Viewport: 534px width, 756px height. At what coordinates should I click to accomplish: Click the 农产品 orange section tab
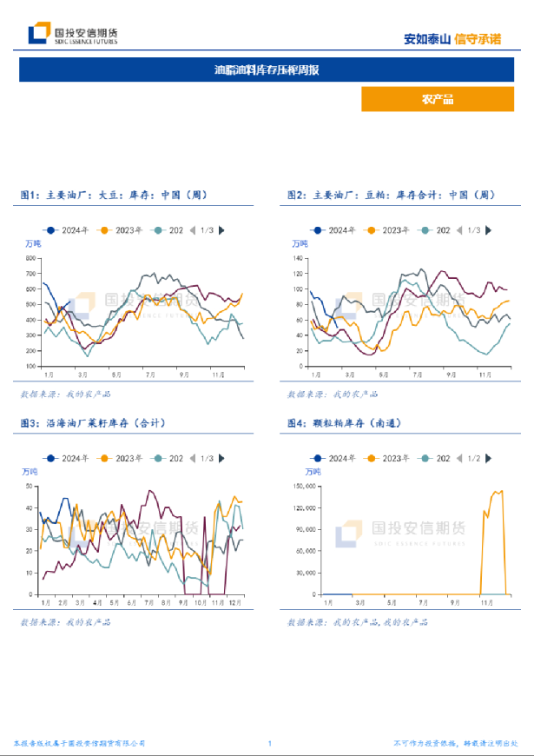(438, 99)
